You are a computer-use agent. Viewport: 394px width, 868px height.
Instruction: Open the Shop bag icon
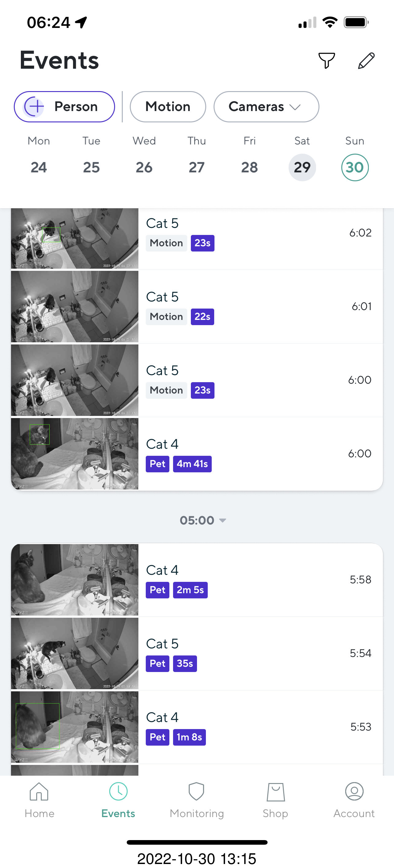tap(275, 792)
